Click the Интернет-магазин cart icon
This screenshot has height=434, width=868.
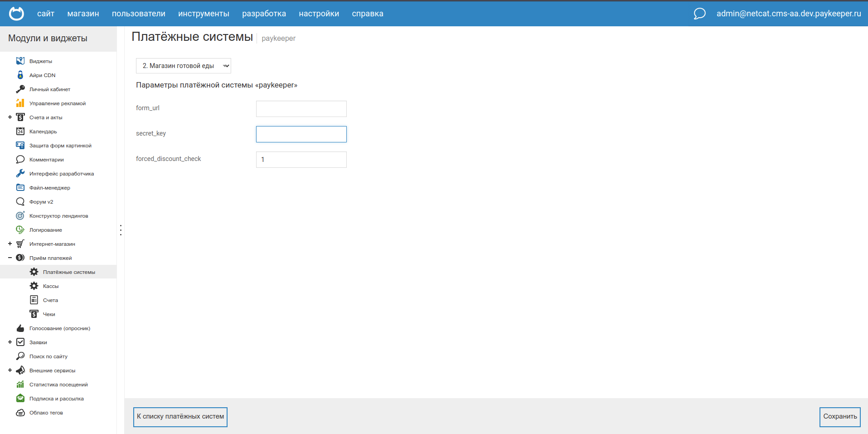(20, 244)
